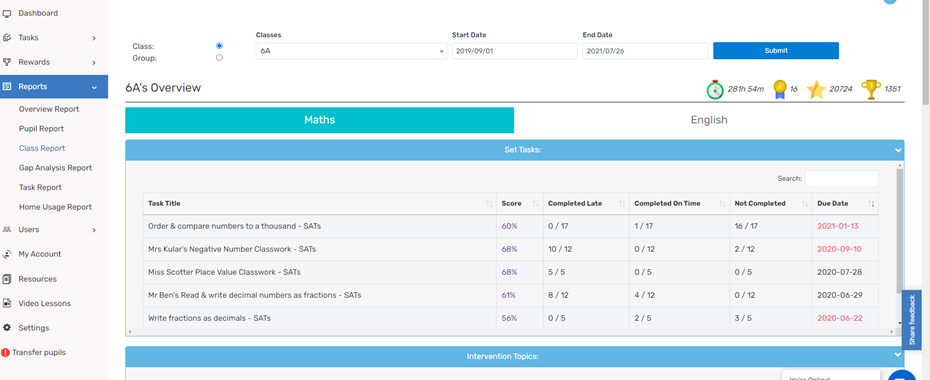
Task: Collapse the Set Tasks panel chevron
Action: (898, 151)
